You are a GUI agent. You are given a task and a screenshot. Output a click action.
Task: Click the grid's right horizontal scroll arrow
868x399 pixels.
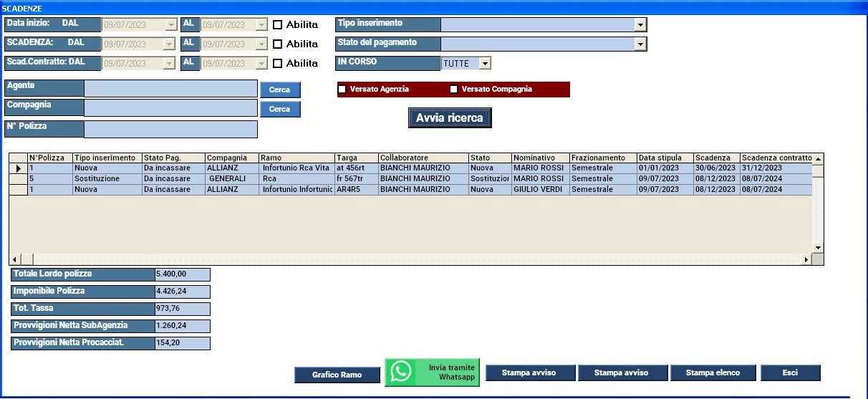pyautogui.click(x=806, y=259)
